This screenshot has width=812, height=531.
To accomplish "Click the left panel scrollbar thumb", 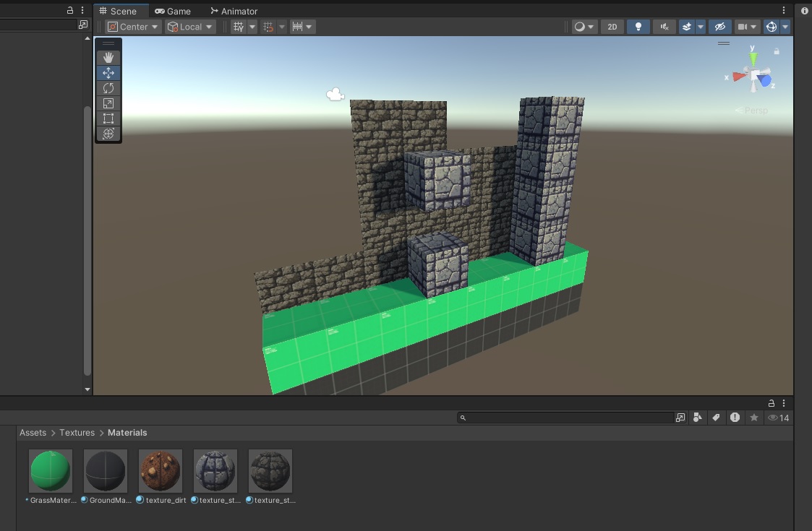I will click(87, 241).
